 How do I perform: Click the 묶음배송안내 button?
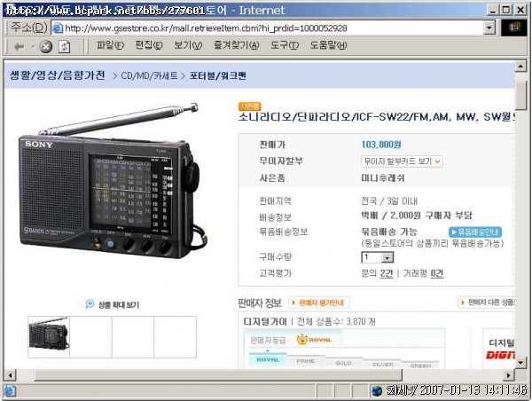475,232
